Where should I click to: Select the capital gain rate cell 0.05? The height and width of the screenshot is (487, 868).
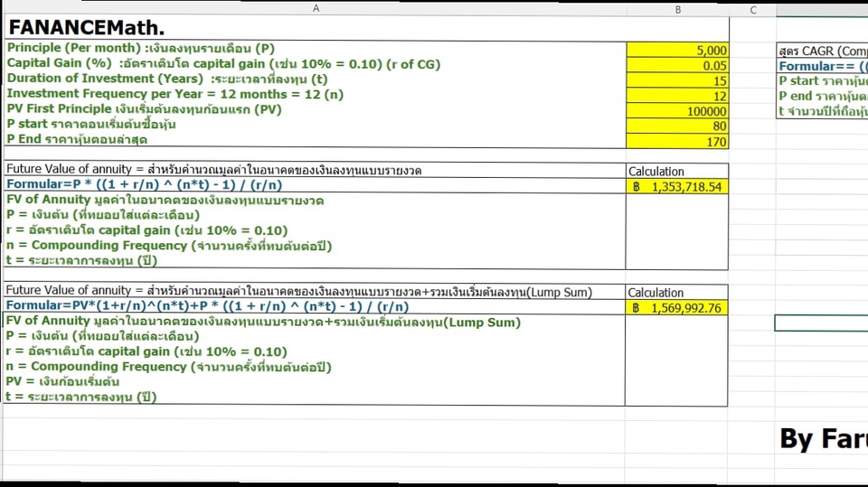pos(677,65)
